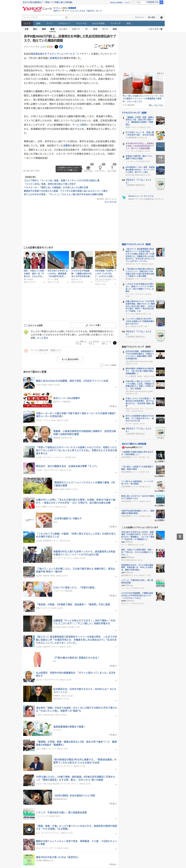Image resolution: width=186 pixels, height=868 pixels.
Task: Click thumbnail for 4月の株価「508円」 article
Action: tap(105, 260)
